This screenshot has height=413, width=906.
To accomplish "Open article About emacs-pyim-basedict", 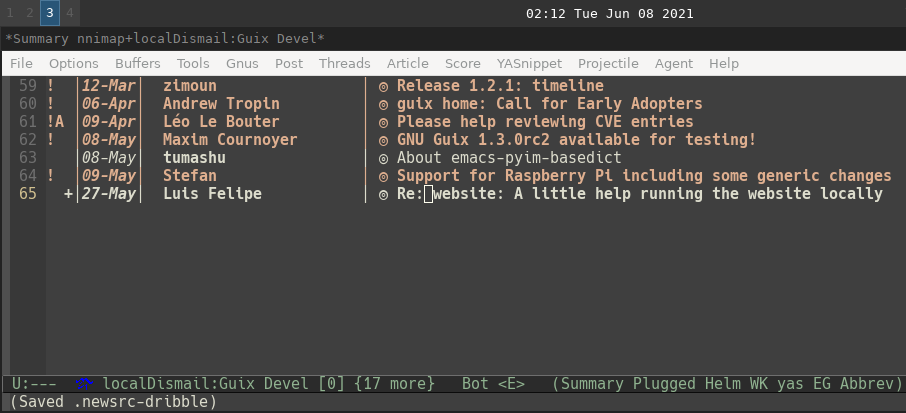I will pyautogui.click(x=509, y=158).
